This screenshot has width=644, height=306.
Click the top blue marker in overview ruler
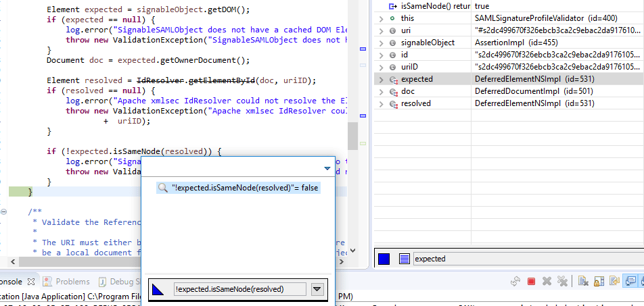point(363,49)
